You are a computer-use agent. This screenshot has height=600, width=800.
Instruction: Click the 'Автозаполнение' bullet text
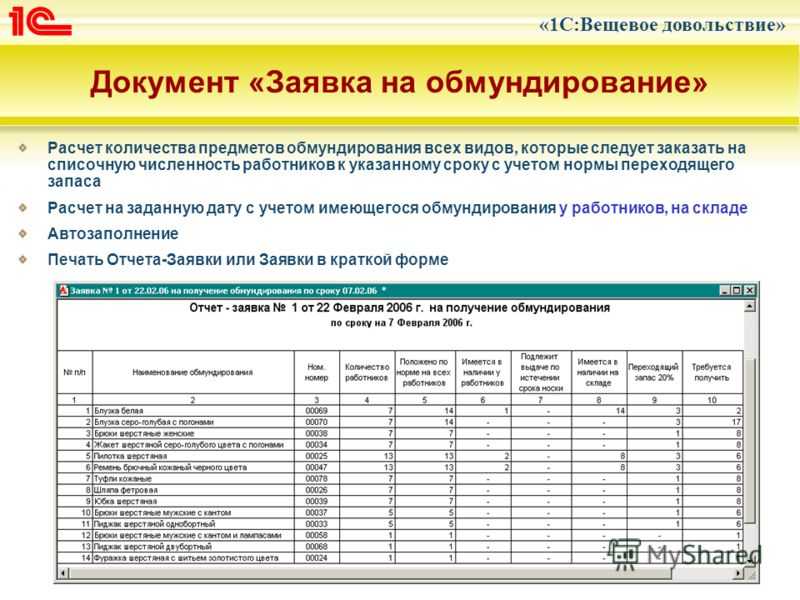pyautogui.click(x=113, y=234)
